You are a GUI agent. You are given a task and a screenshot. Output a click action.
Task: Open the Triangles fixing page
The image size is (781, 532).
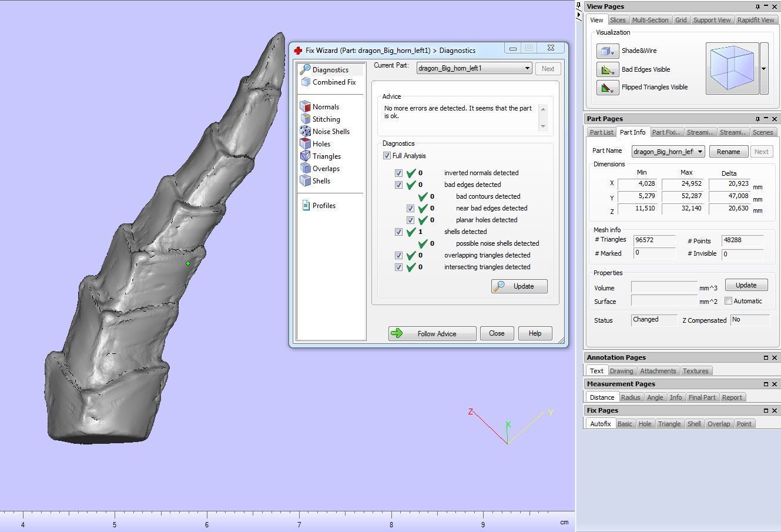pos(320,156)
